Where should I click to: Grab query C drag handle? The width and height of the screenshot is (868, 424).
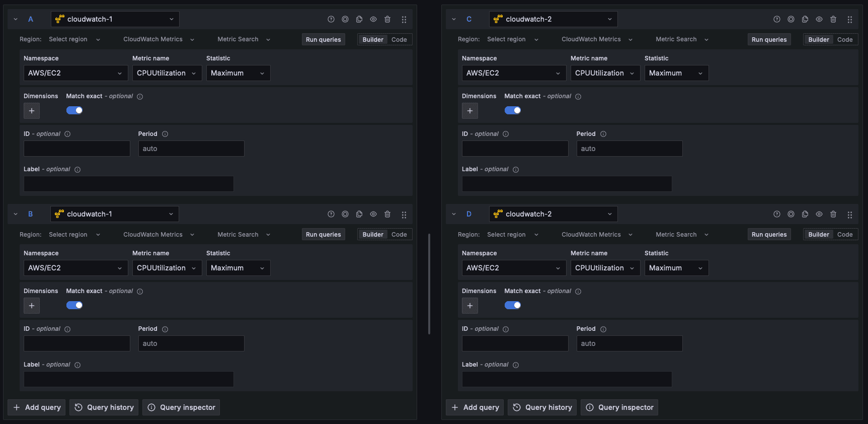[850, 20]
